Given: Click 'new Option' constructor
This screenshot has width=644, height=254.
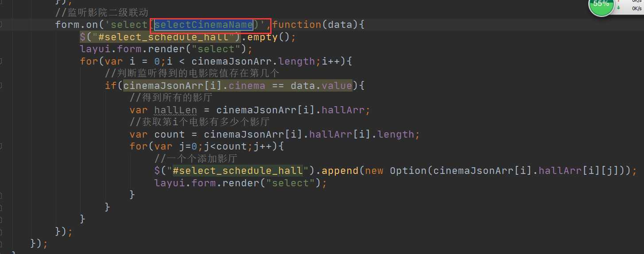Looking at the screenshot, I should (396, 170).
